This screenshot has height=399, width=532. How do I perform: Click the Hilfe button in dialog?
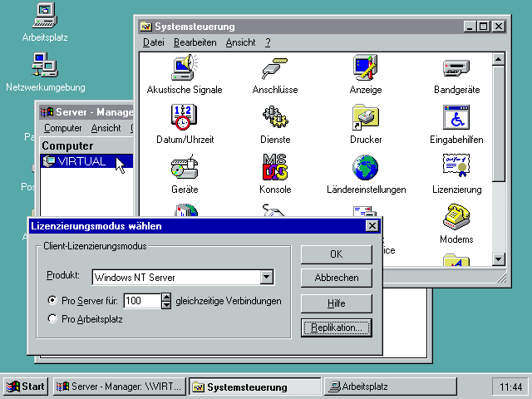point(336,303)
